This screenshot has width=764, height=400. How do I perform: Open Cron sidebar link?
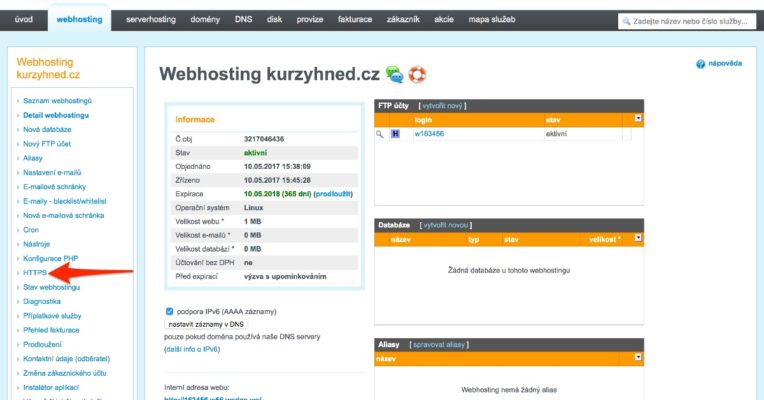click(x=31, y=230)
